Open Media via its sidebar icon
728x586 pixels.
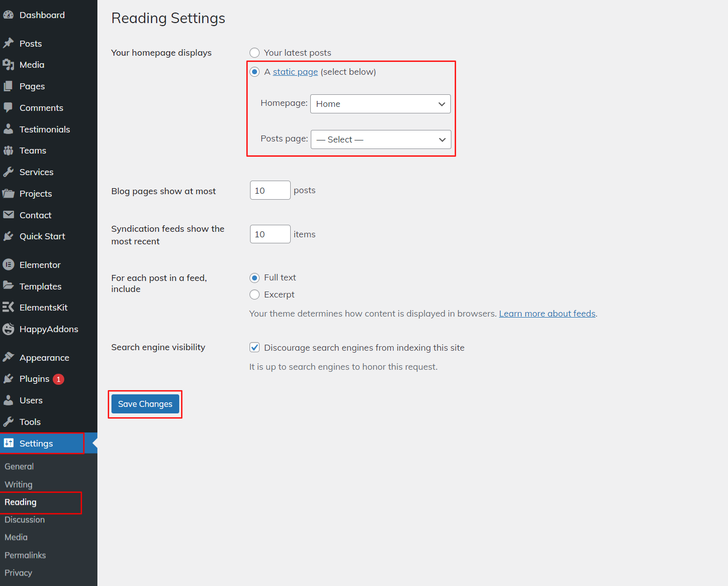click(9, 65)
